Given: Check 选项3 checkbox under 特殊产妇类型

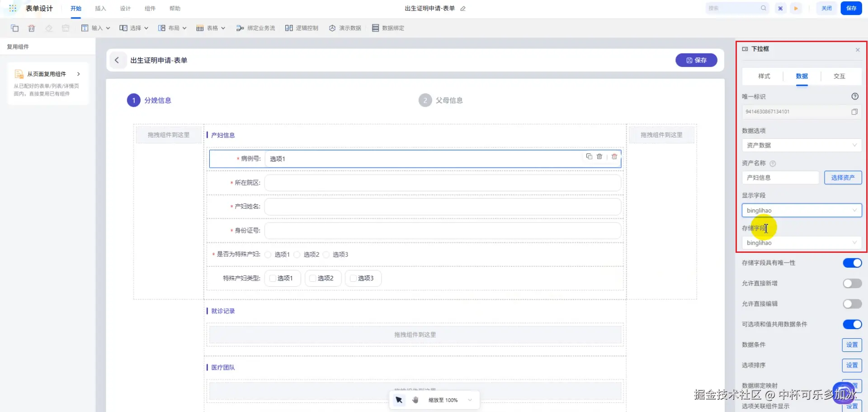Looking at the screenshot, I should [353, 278].
